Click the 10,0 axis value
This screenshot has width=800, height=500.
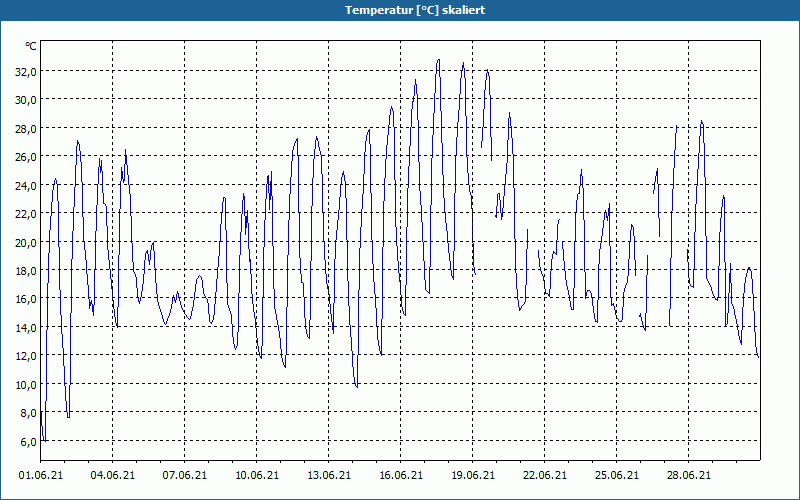pyautogui.click(x=26, y=385)
